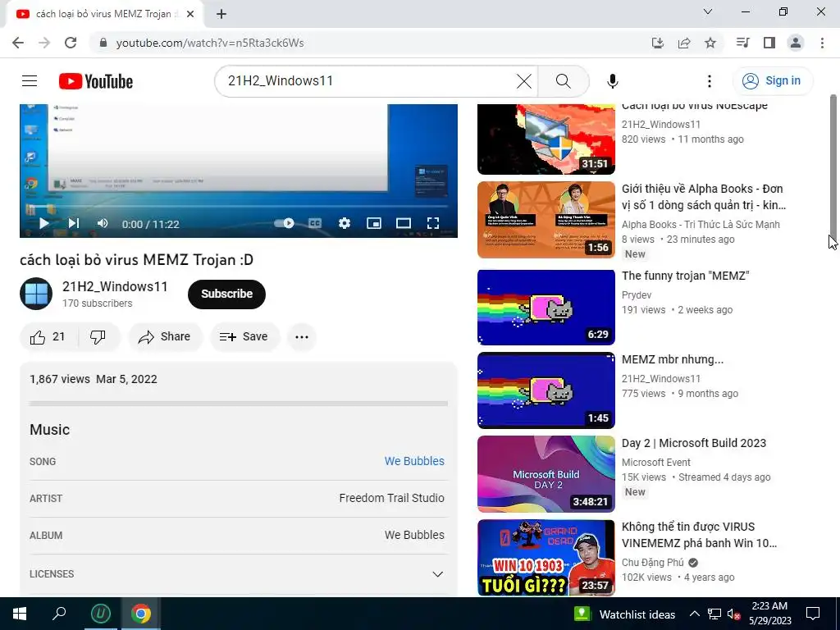This screenshot has height=630, width=840.
Task: Bookmark this tab with the star
Action: 710,43
